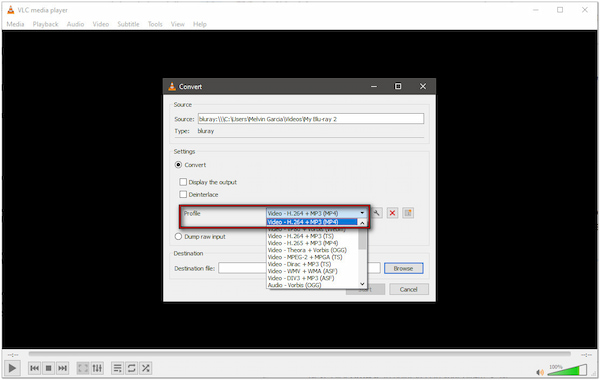Click the Browse button for destination

click(x=403, y=268)
